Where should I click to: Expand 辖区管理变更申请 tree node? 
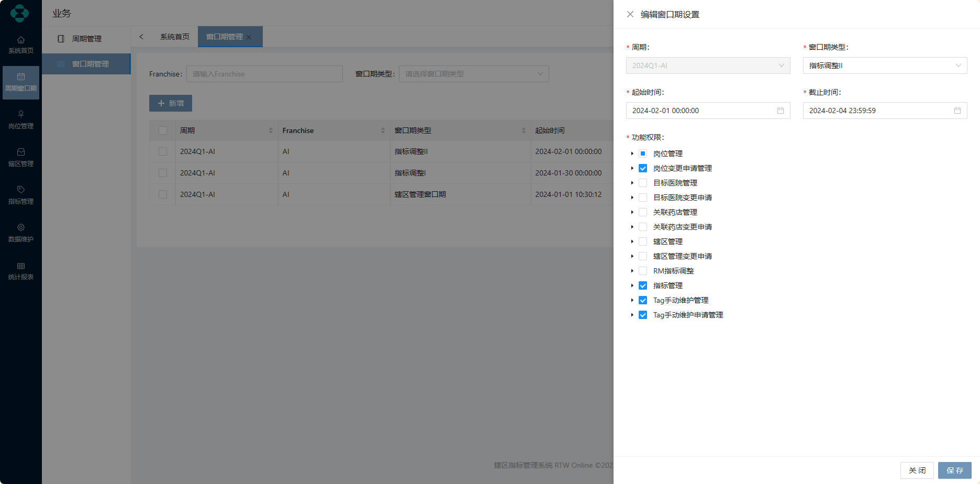pos(632,256)
